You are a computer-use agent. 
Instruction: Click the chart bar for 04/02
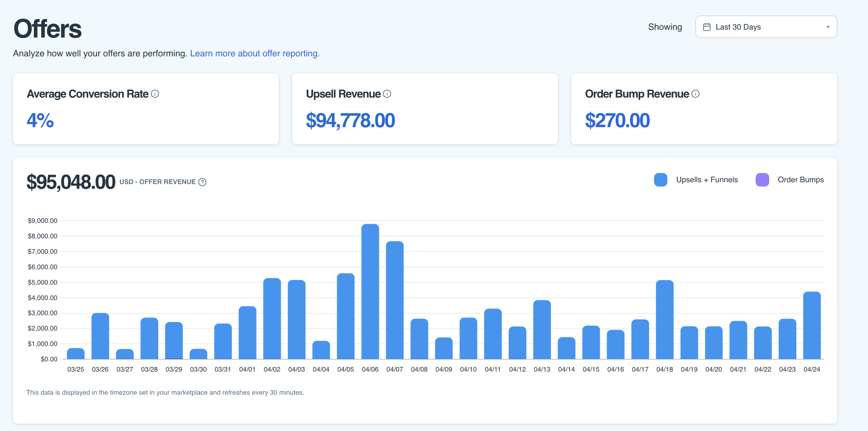[x=272, y=319]
